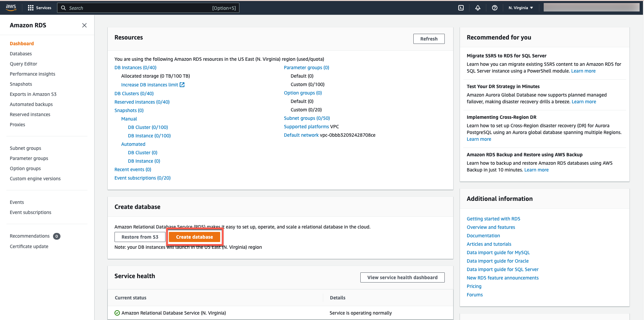644x320 pixels.
Task: Click View service health dashboard
Action: [x=403, y=277]
